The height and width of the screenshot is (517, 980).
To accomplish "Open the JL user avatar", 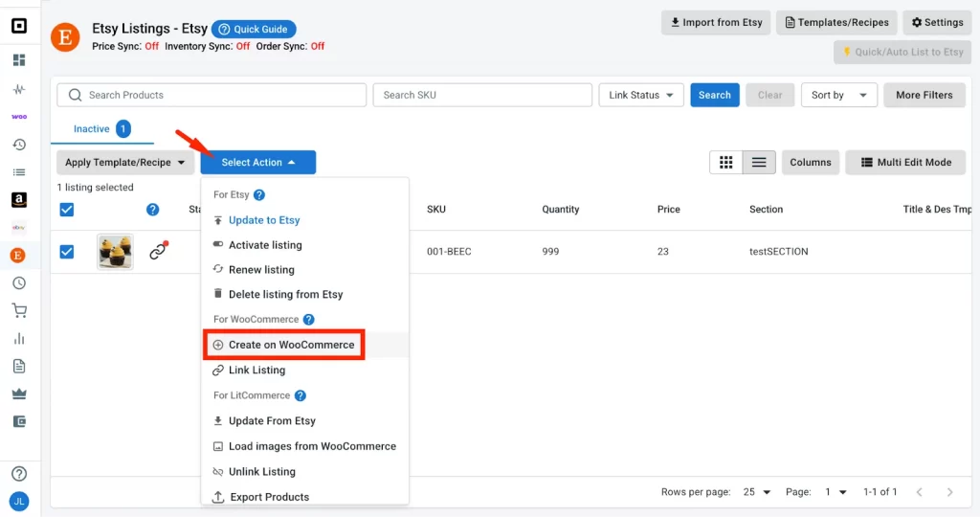I will pos(19,502).
